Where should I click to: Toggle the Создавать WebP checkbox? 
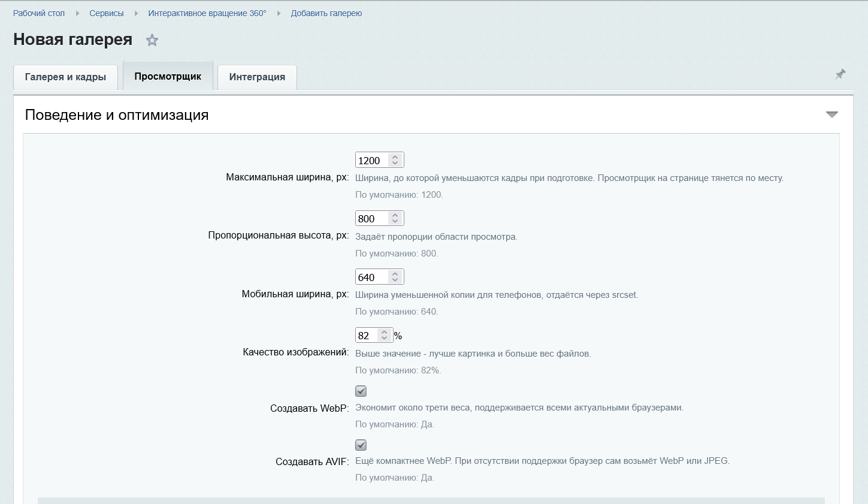[361, 391]
